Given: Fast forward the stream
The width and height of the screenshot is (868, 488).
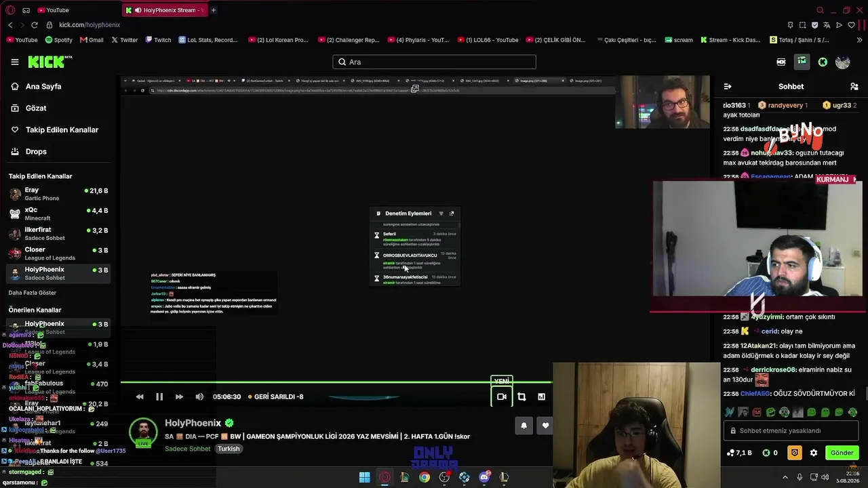Looking at the screenshot, I should [179, 396].
